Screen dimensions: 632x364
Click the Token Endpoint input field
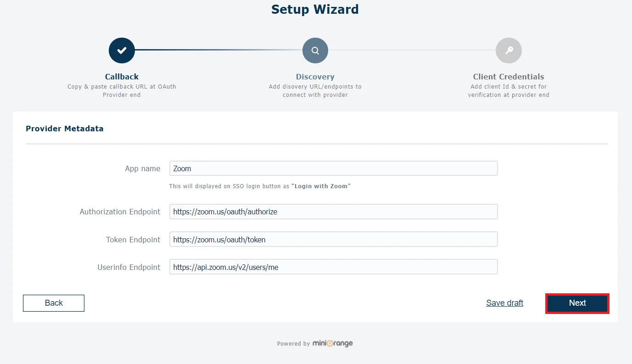334,239
